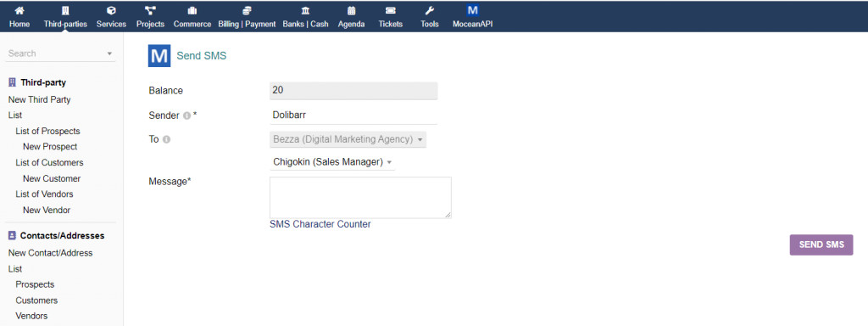Click the SEND SMS button
Image resolution: width=868 pixels, height=326 pixels.
821,244
